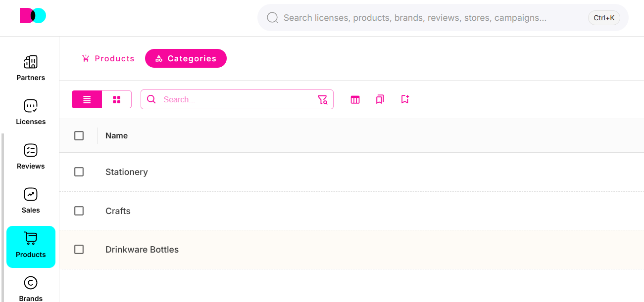This screenshot has height=302, width=644.
Task: Switch to list view
Action: click(x=87, y=99)
